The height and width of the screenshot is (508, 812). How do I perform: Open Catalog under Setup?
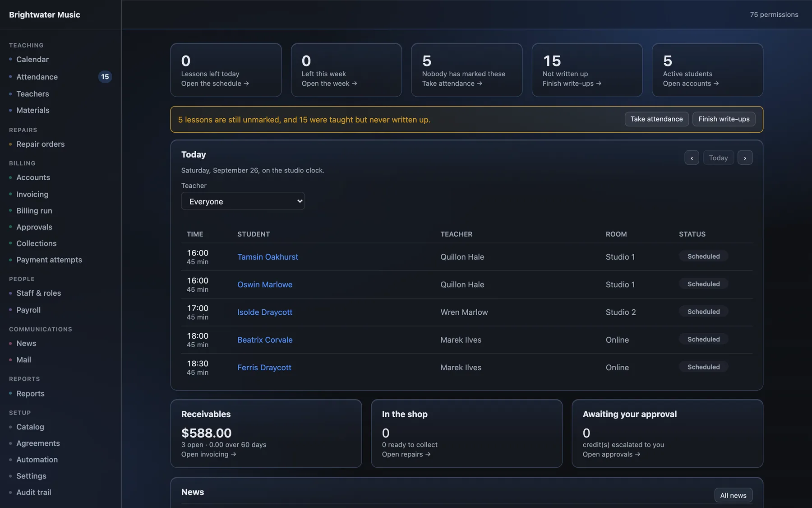pyautogui.click(x=30, y=427)
